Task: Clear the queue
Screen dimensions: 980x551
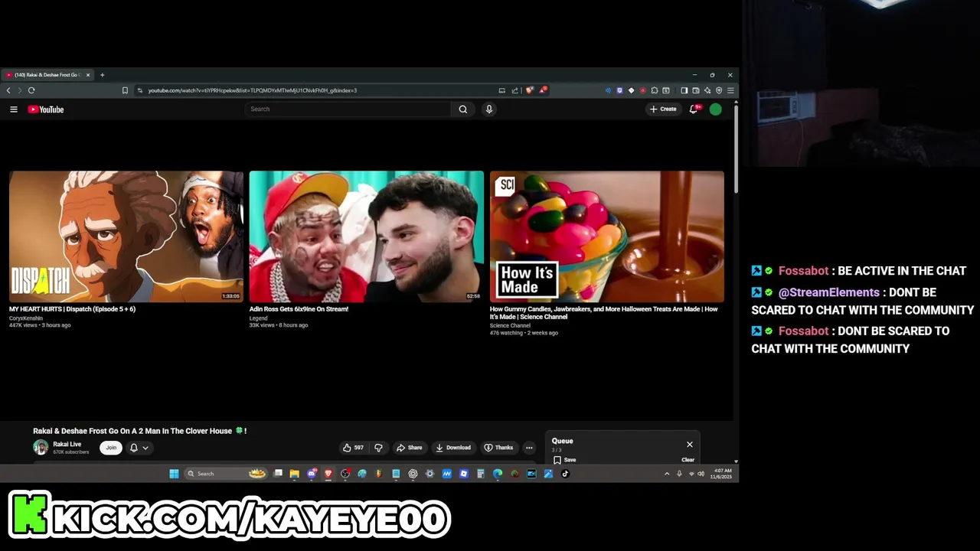Action: 688,460
